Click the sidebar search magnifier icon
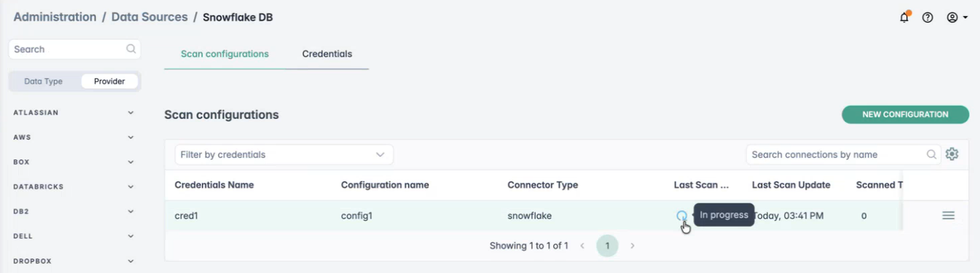Screen dimensions: 980x273 131,49
